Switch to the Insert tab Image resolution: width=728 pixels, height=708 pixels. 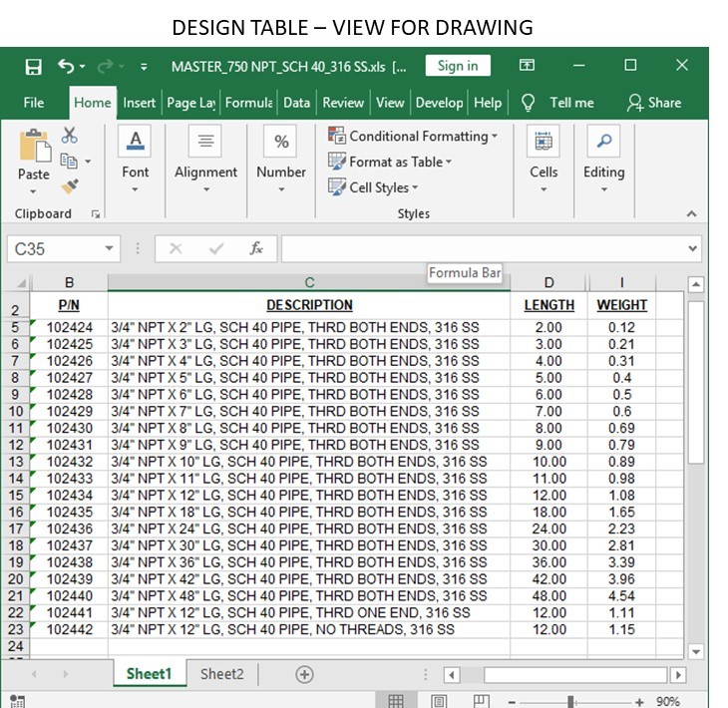(x=139, y=102)
